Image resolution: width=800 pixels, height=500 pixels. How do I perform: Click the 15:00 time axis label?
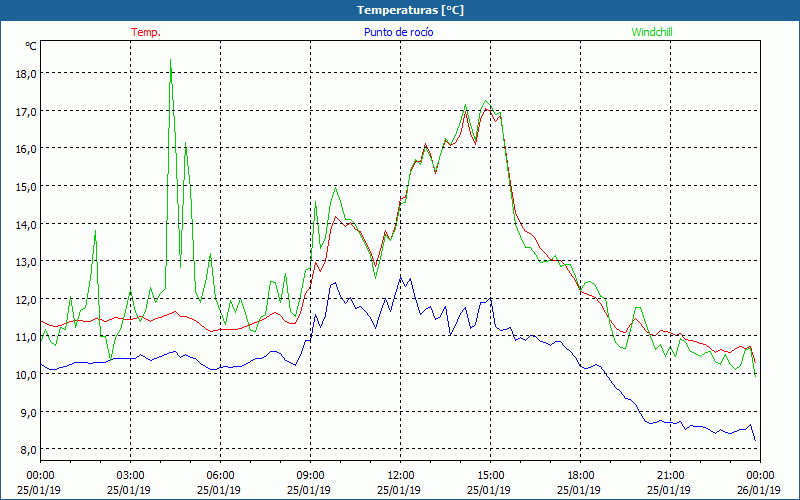point(490,476)
